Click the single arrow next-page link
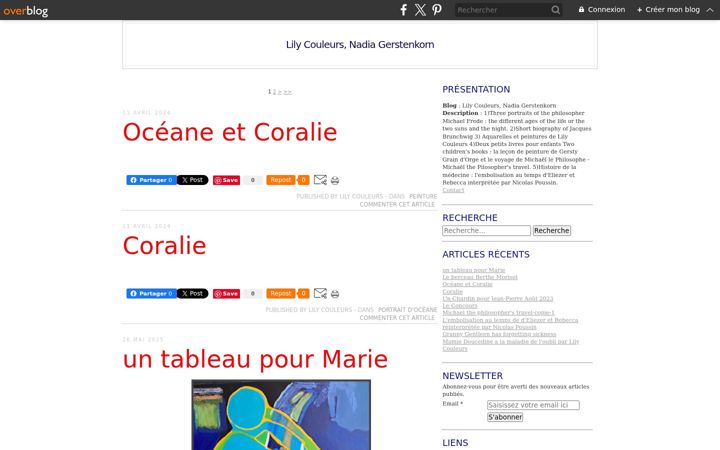 coord(280,92)
